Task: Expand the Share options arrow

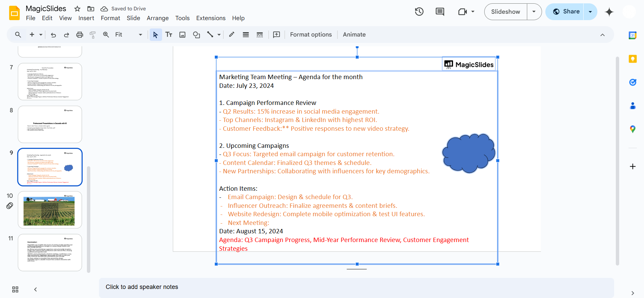Action: click(590, 12)
